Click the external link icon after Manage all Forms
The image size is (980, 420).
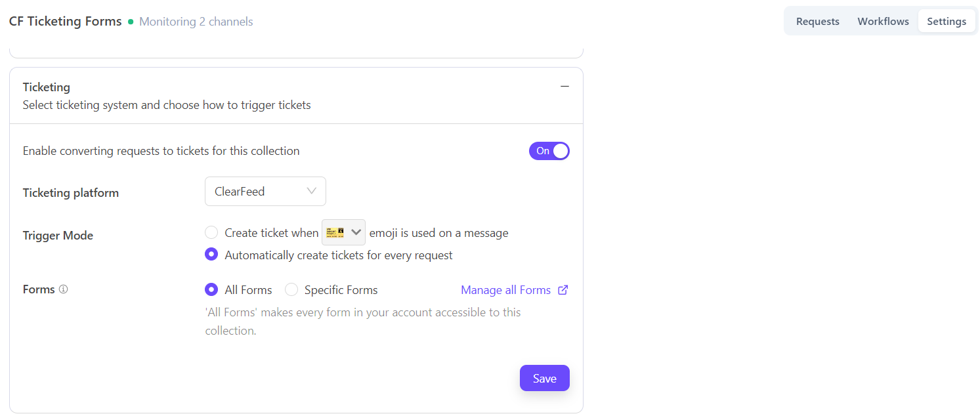tap(563, 290)
